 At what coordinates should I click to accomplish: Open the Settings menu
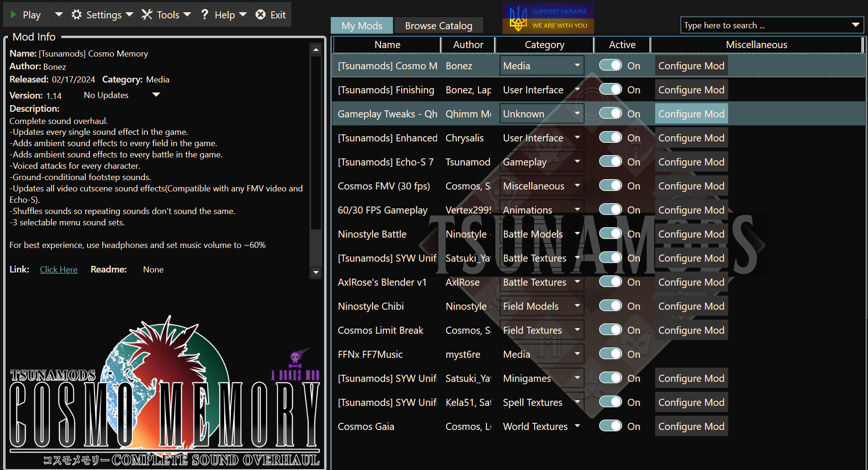(x=102, y=15)
